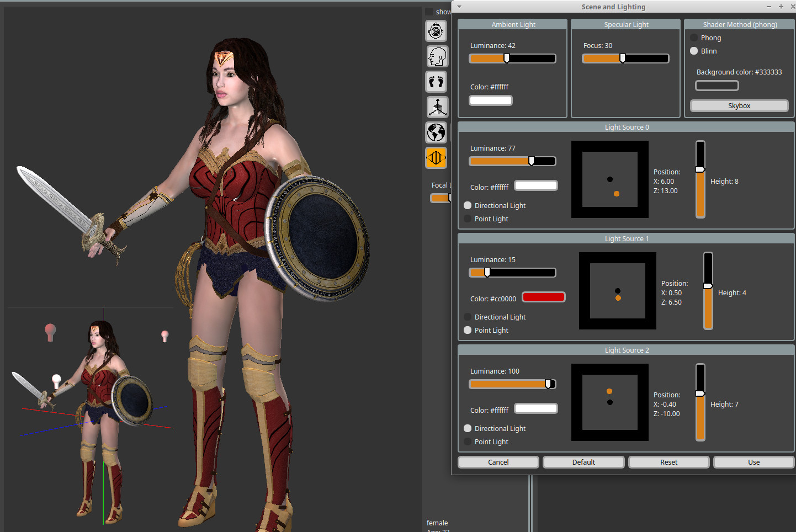
Task: Click inside Light Source 2 position pad
Action: click(x=609, y=402)
